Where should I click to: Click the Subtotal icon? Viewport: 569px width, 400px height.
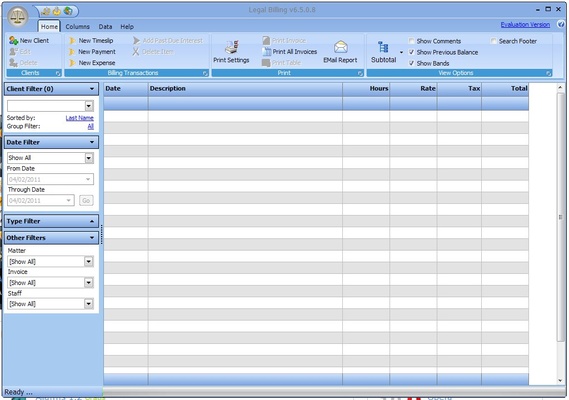[383, 48]
